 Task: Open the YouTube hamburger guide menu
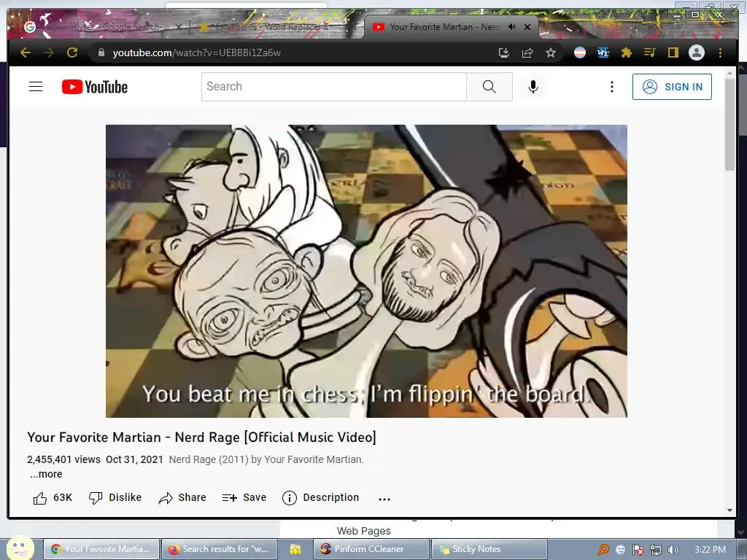(36, 87)
